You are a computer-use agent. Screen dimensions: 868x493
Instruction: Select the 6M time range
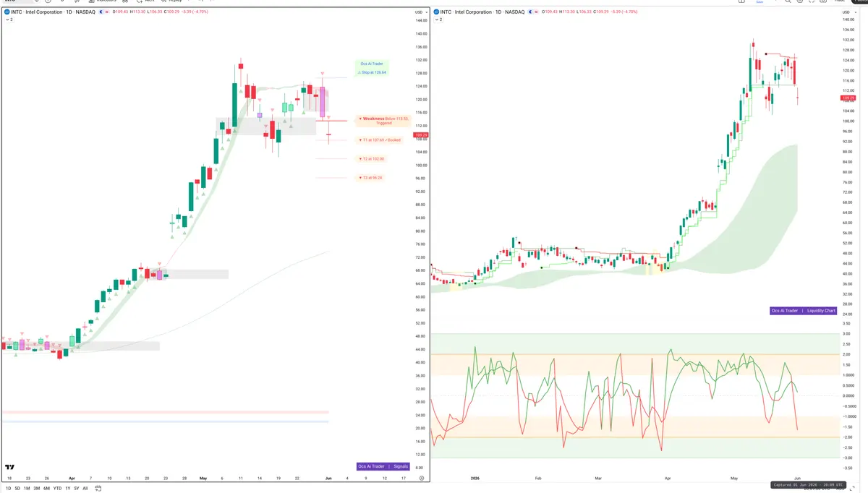(46, 488)
